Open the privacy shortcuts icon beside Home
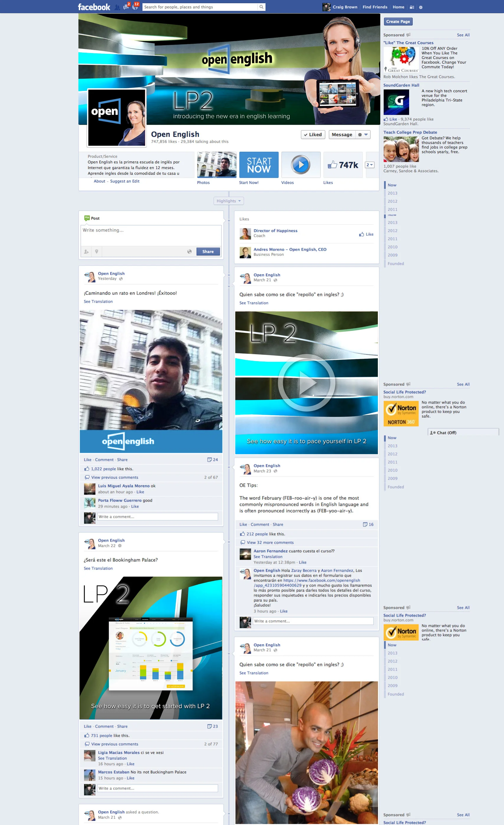 click(412, 7)
